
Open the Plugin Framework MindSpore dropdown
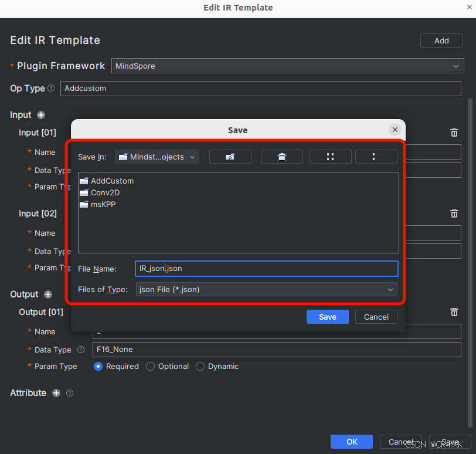click(x=287, y=66)
